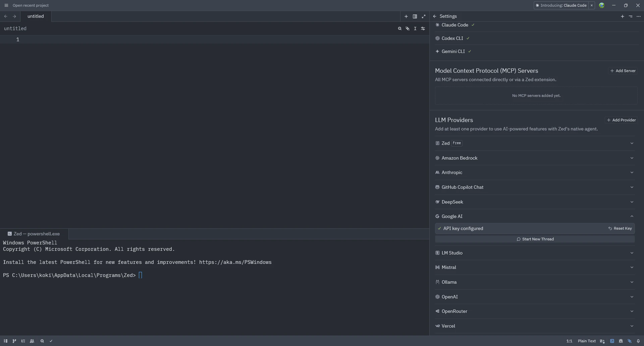The image size is (644, 346).
Task: Click the Gemini CLI agent entry
Action: [x=453, y=51]
